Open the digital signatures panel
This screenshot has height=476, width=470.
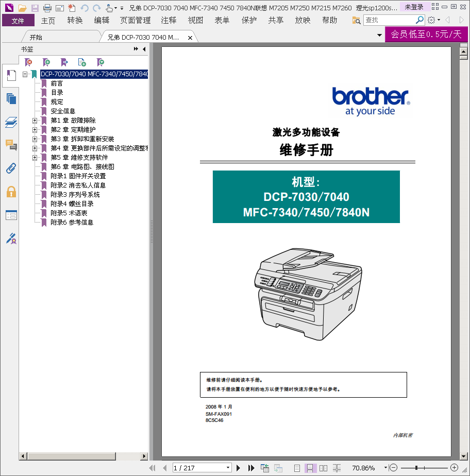[x=11, y=239]
